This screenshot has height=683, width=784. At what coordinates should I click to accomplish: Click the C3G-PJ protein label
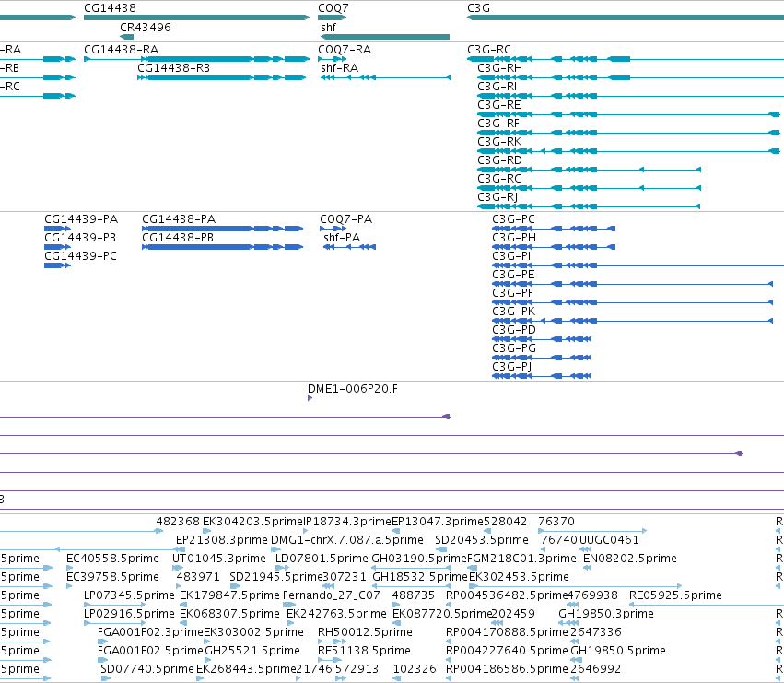[512, 367]
